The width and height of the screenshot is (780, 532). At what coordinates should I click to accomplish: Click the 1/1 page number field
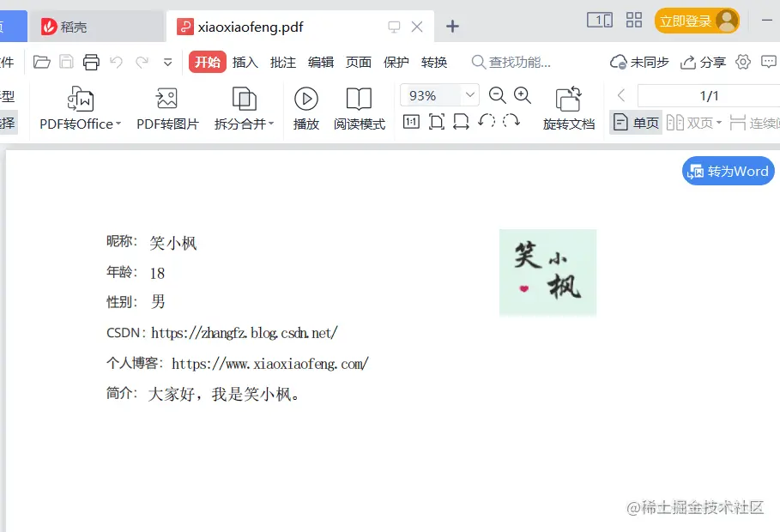tap(709, 95)
